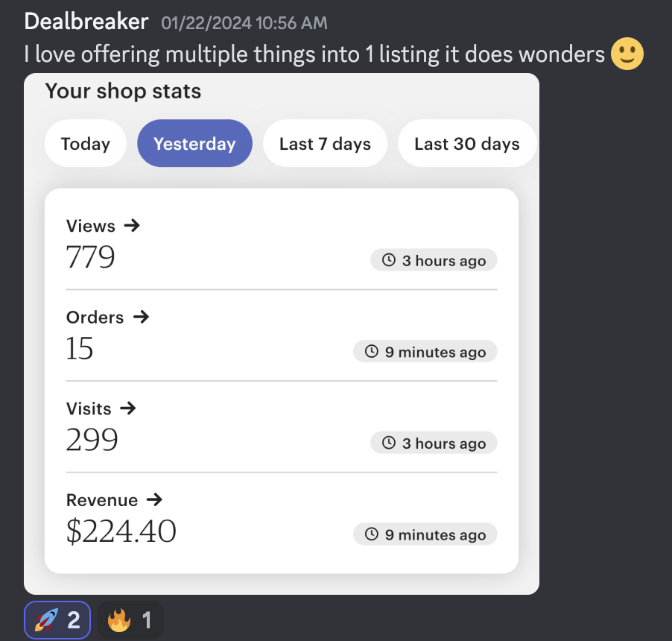
Task: Click the clock icon in the Views row
Action: (x=389, y=260)
